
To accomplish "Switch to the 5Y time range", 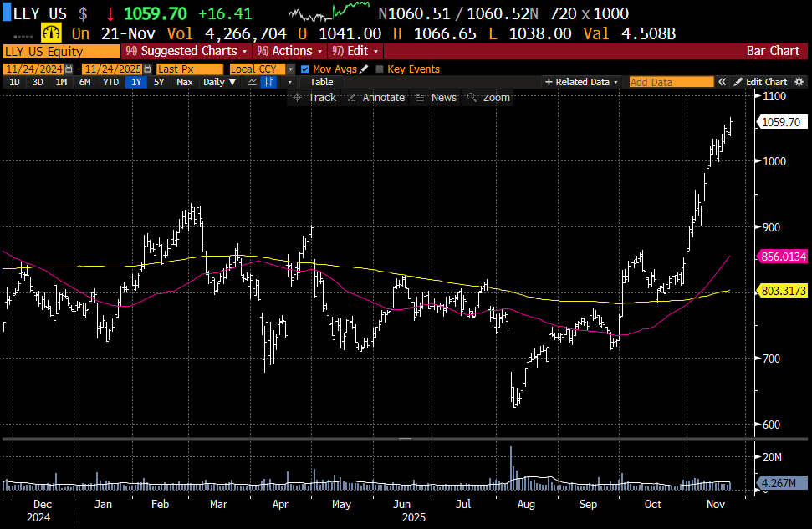I will (x=159, y=82).
